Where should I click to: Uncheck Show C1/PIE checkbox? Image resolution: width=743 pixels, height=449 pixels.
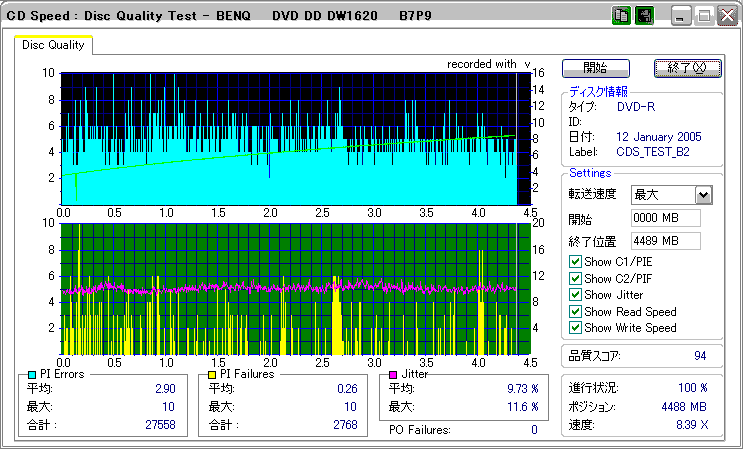pos(575,262)
